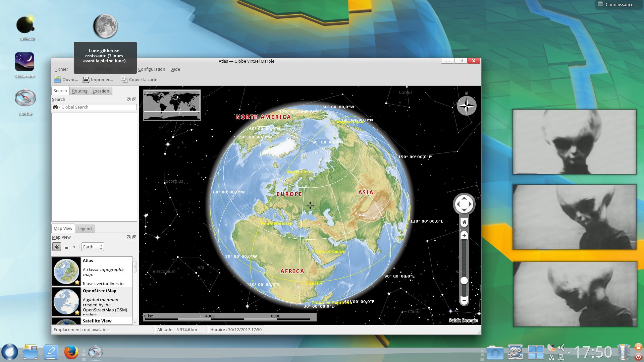Image resolution: width=644 pixels, height=362 pixels.
Task: Open the Aide menu
Action: 175,69
